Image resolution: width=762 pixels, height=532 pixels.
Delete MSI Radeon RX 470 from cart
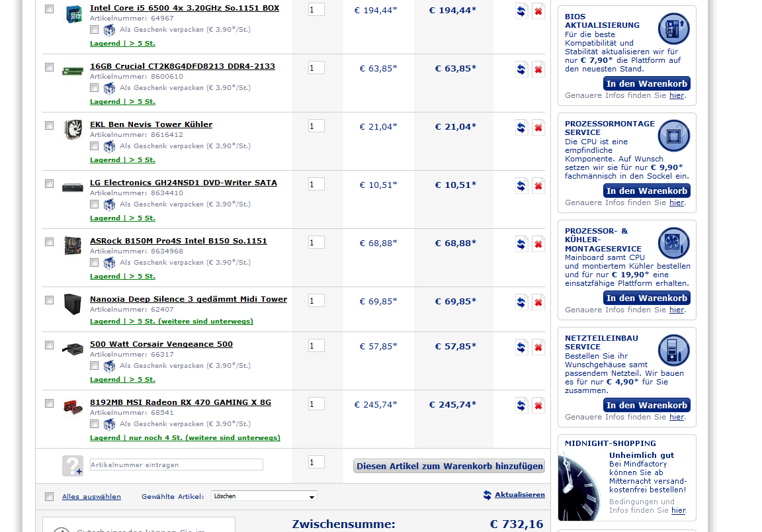pos(538,406)
